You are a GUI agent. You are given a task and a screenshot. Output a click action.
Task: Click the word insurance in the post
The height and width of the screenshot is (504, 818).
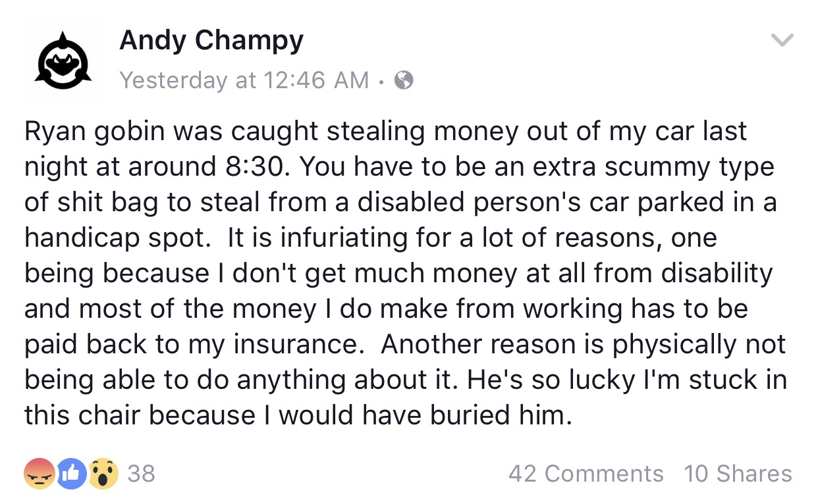click(304, 344)
